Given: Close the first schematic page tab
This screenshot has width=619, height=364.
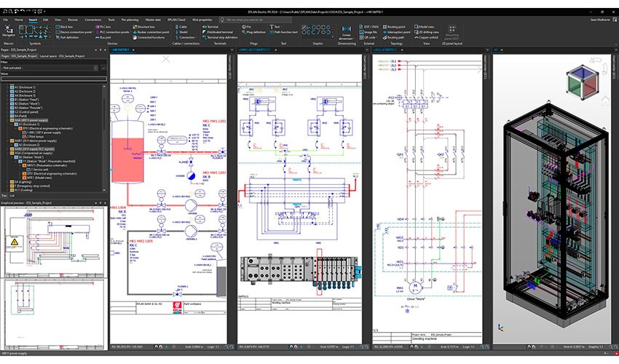Looking at the screenshot, I should (133, 50).
